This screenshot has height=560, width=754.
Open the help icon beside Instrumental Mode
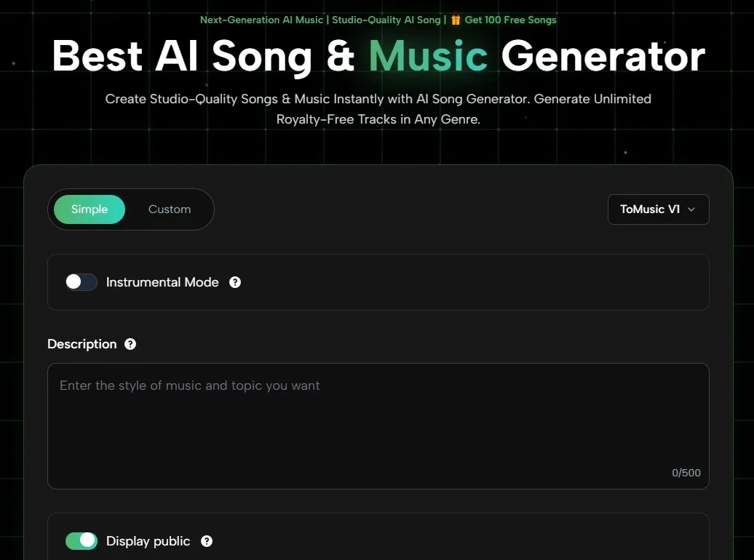[235, 282]
